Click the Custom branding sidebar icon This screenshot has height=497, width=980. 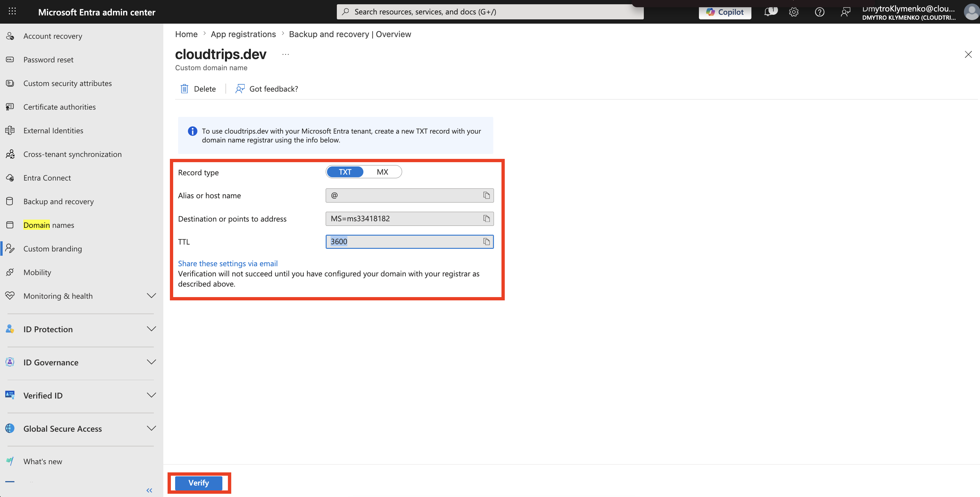(10, 248)
